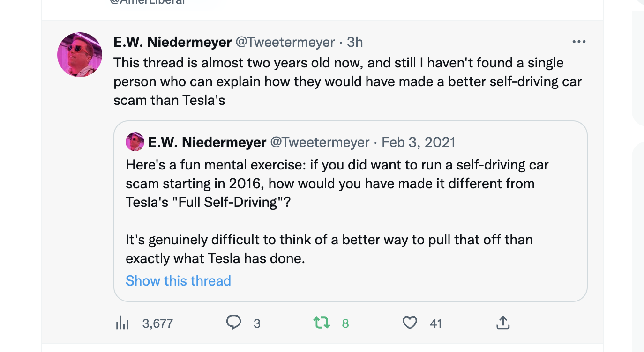Visit @Tweetermeyer handle on main tweet
The image size is (644, 352).
click(x=285, y=42)
